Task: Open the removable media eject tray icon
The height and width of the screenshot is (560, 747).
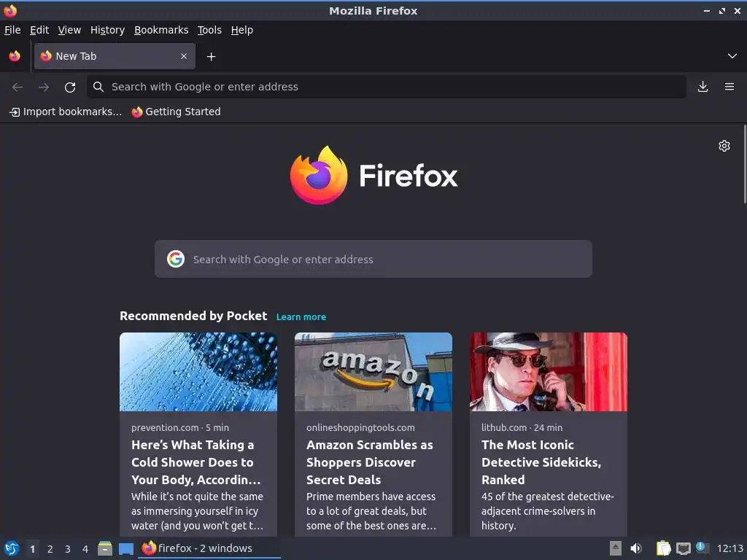Action: coord(616,548)
